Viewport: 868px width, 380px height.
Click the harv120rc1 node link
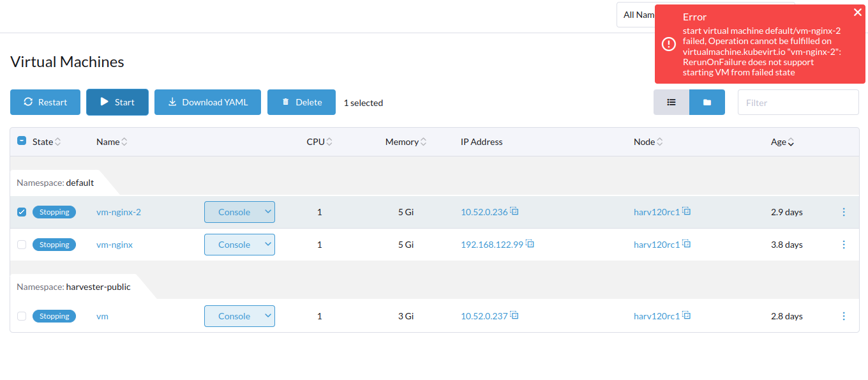(x=656, y=211)
